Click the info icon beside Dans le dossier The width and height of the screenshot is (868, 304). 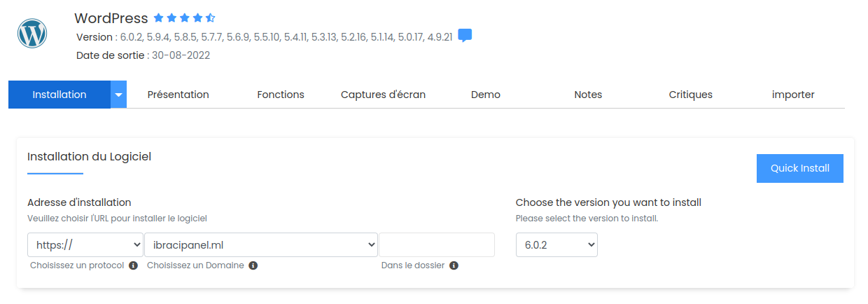click(454, 266)
